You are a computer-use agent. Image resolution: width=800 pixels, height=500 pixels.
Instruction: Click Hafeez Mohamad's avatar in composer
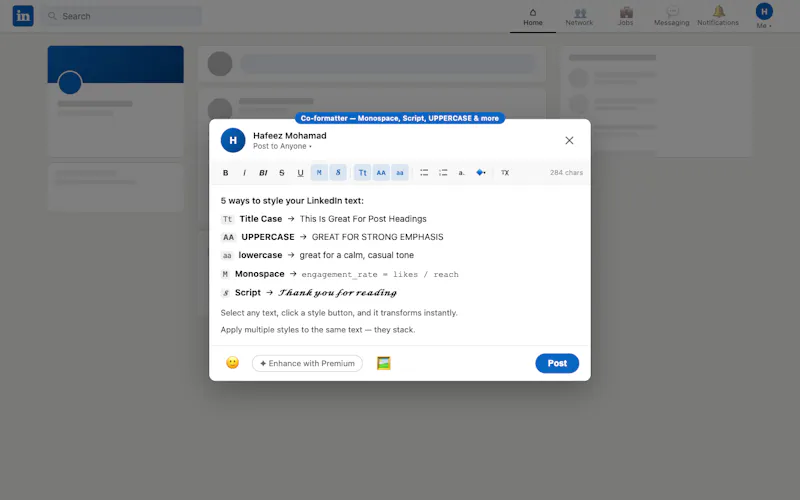coord(233,140)
